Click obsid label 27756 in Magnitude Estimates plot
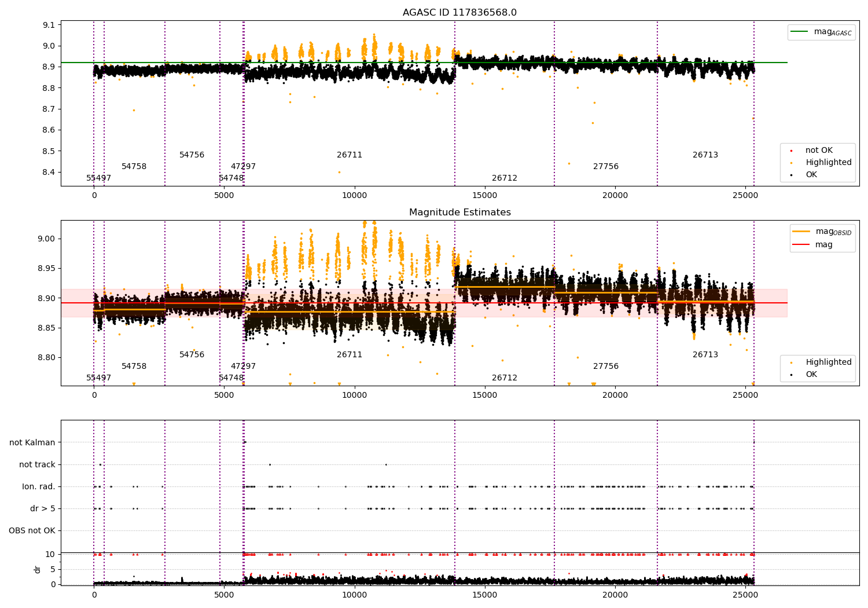Image resolution: width=868 pixels, height=608 pixels. point(606,367)
